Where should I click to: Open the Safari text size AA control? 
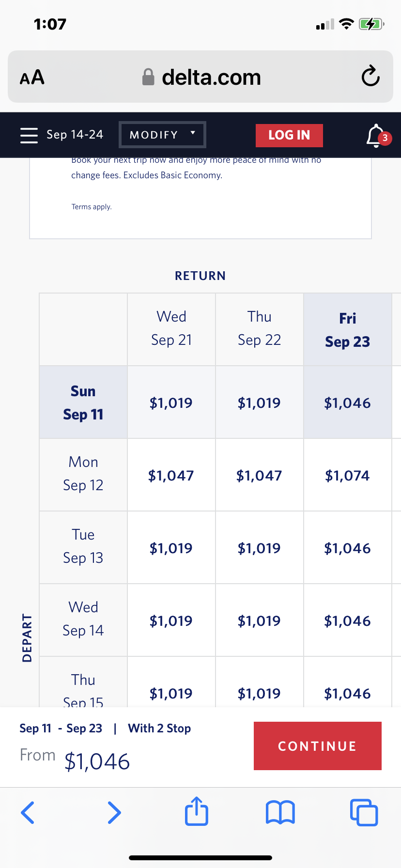(32, 77)
